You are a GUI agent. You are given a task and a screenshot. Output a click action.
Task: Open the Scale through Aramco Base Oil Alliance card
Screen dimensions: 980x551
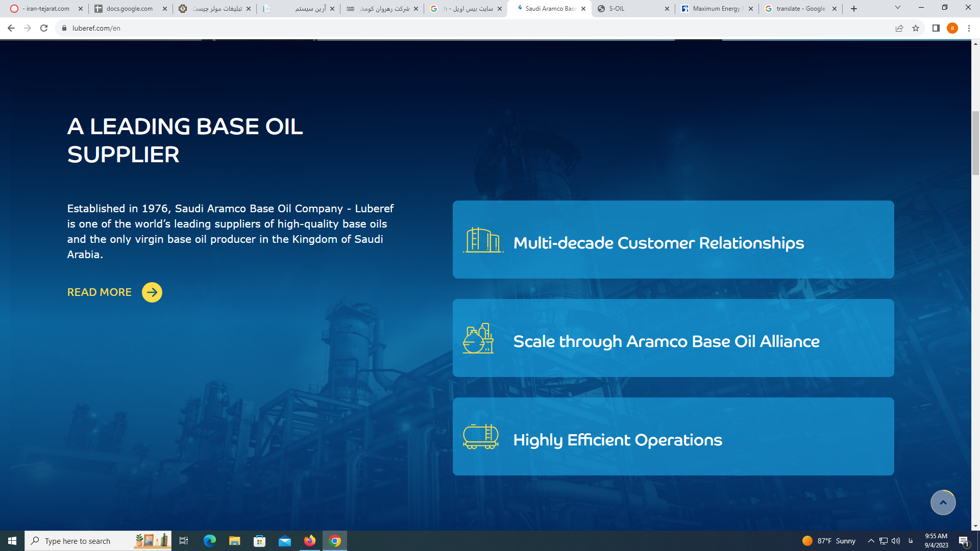(673, 338)
